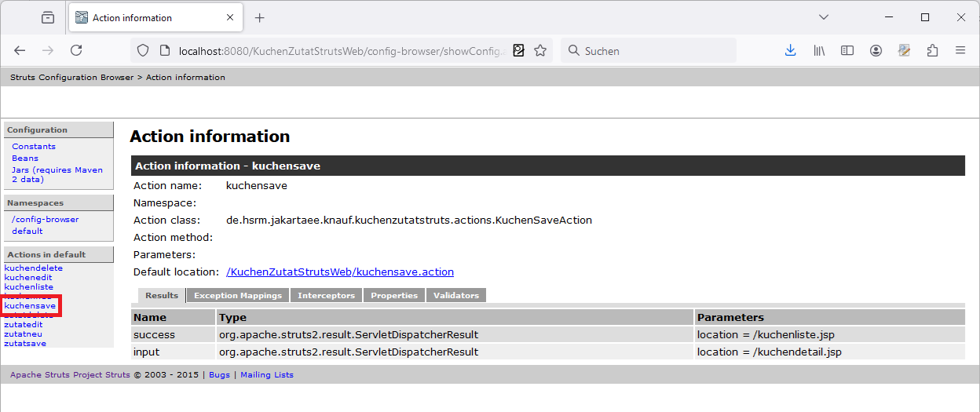
Task: Click 'location = /kuchendetail.jsp' parameter cell
Action: (x=830, y=352)
